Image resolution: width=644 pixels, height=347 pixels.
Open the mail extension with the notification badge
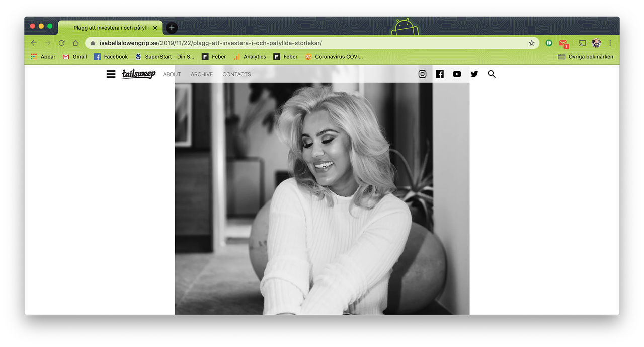(562, 43)
